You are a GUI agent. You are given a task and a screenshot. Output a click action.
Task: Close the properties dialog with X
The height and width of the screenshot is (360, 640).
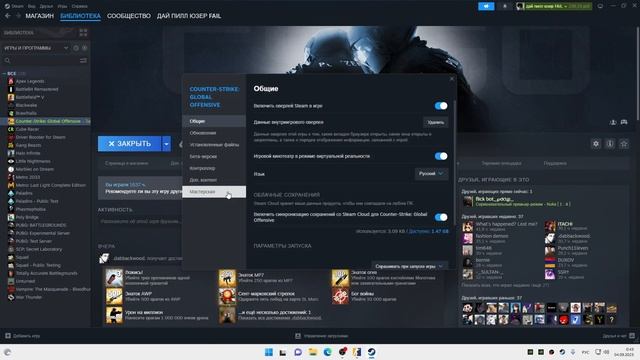[x=451, y=79]
